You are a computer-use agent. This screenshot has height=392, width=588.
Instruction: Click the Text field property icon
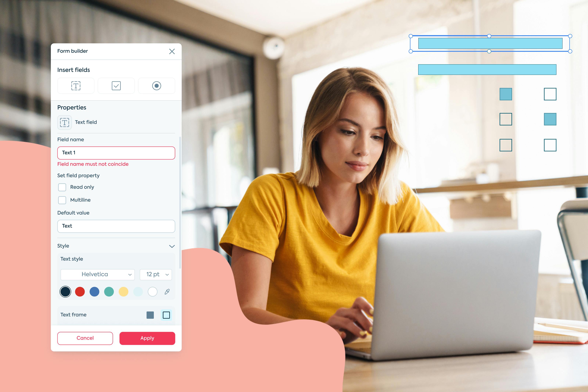pos(65,122)
